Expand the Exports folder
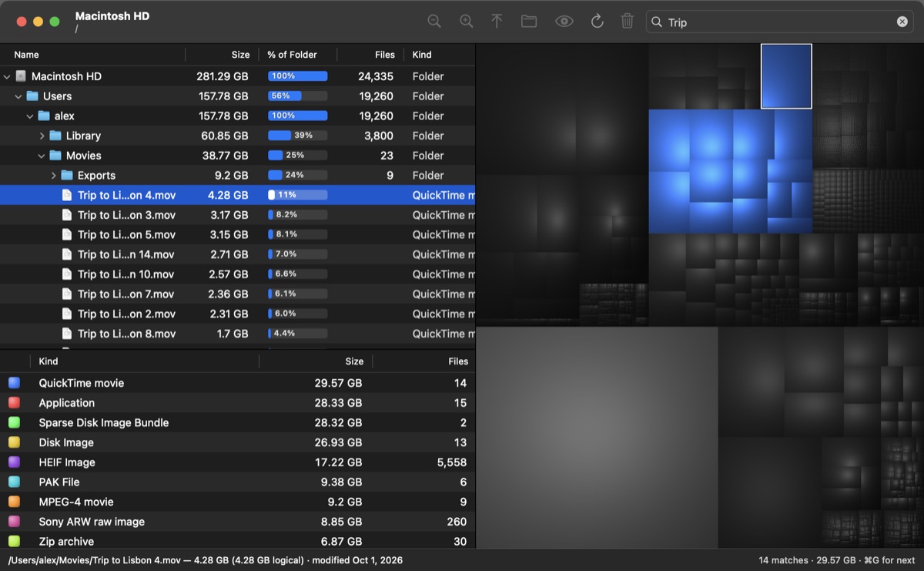The height and width of the screenshot is (571, 924). pyautogui.click(x=53, y=176)
